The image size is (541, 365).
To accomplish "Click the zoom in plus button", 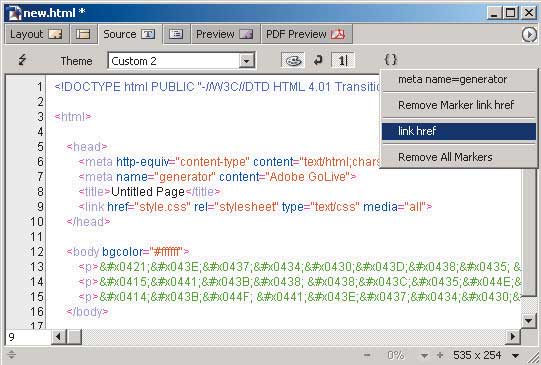I will (440, 355).
